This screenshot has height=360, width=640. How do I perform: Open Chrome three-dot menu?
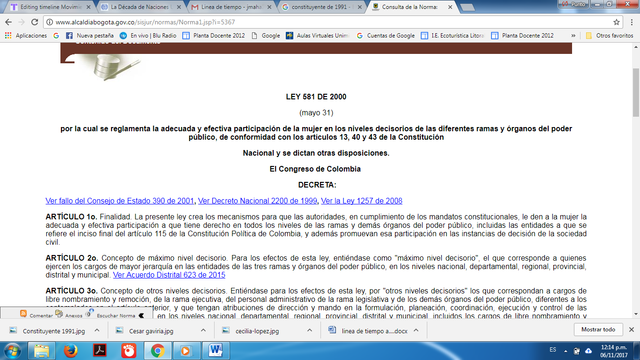[x=631, y=22]
